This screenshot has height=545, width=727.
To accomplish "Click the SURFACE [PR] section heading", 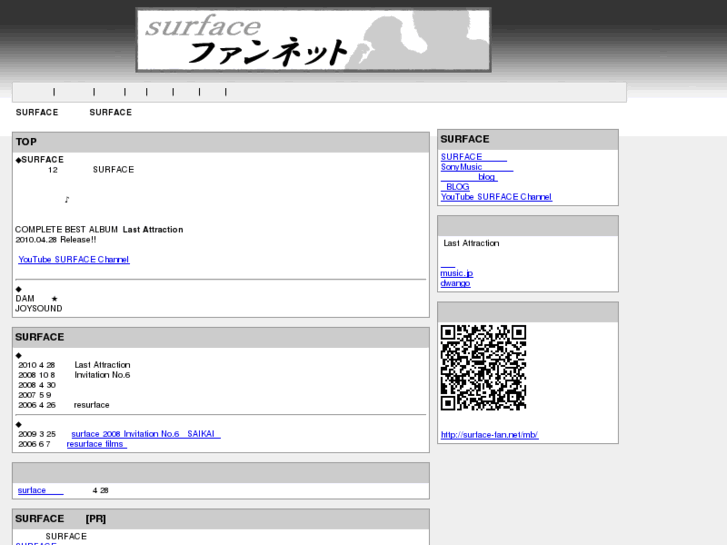I will [60, 519].
